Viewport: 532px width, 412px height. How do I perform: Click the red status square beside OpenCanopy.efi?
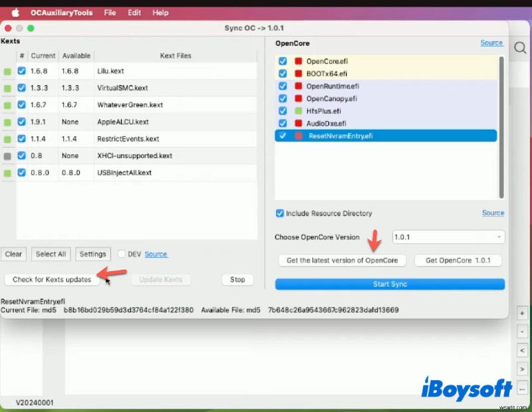point(298,98)
